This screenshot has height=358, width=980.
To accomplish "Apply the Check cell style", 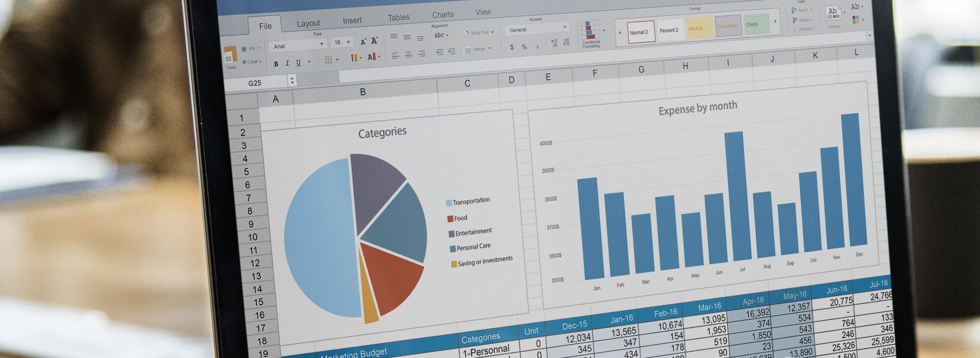I will click(756, 24).
